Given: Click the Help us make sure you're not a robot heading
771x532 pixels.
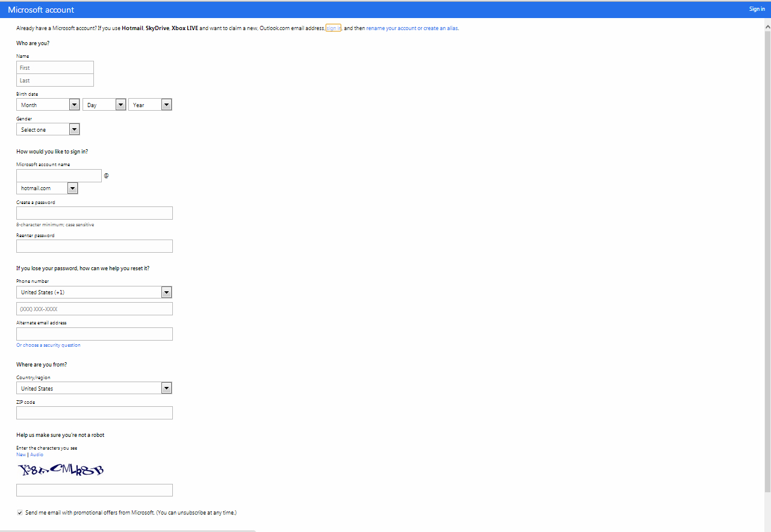Looking at the screenshot, I should pyautogui.click(x=60, y=435).
